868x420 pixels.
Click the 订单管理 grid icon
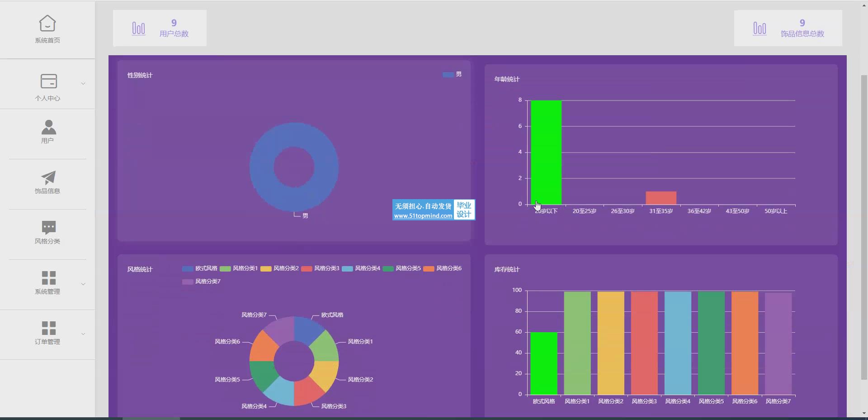pos(48,328)
